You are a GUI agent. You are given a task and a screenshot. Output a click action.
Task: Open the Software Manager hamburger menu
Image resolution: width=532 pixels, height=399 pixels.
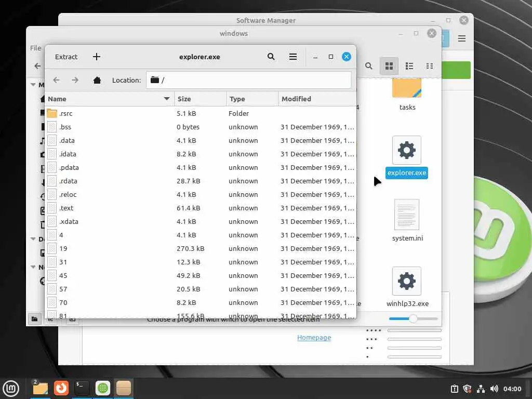pos(461,38)
